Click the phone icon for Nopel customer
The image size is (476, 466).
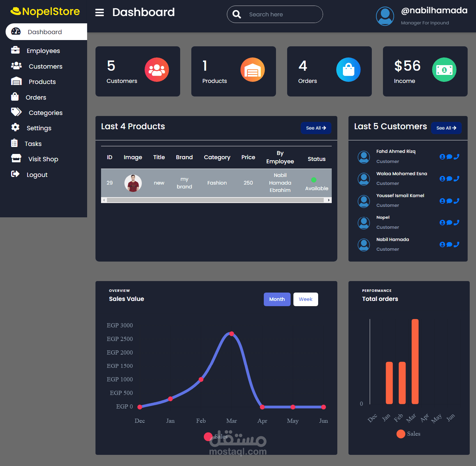coord(456,223)
